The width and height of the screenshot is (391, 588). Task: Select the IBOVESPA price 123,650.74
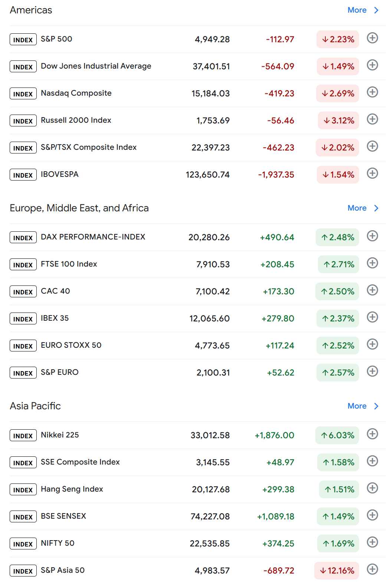pyautogui.click(x=208, y=175)
